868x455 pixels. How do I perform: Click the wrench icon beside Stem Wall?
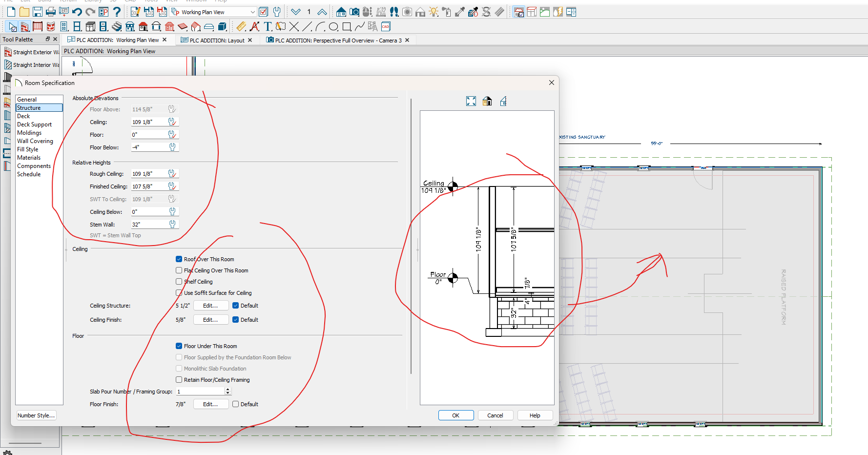172,224
